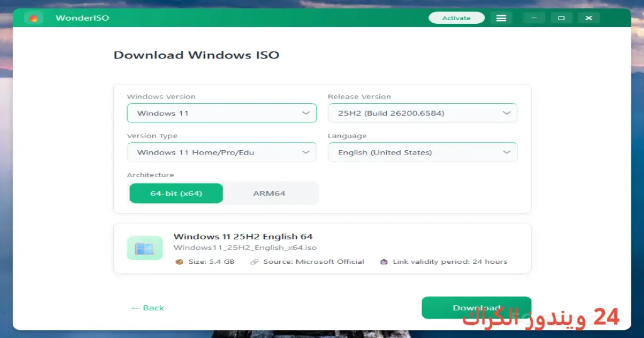Expand the Version Type combo box
Image resolution: width=644 pixels, height=338 pixels.
click(222, 152)
